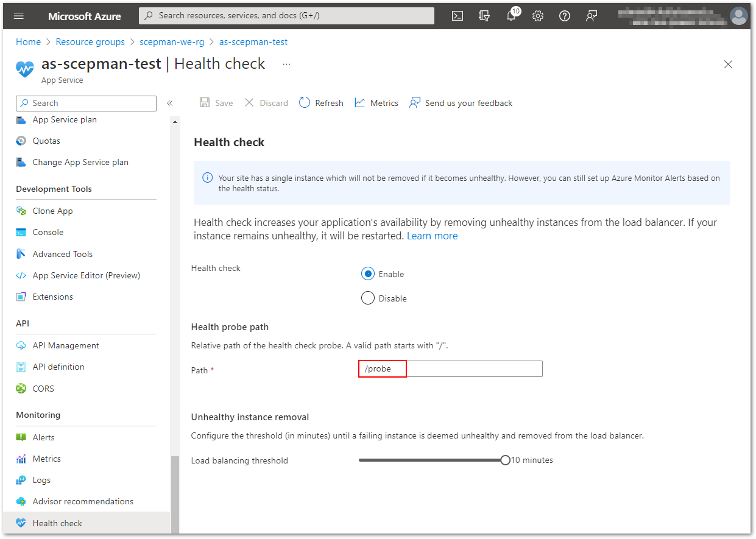Refresh the Health check page
Screen dimensions: 756x539
(x=321, y=103)
